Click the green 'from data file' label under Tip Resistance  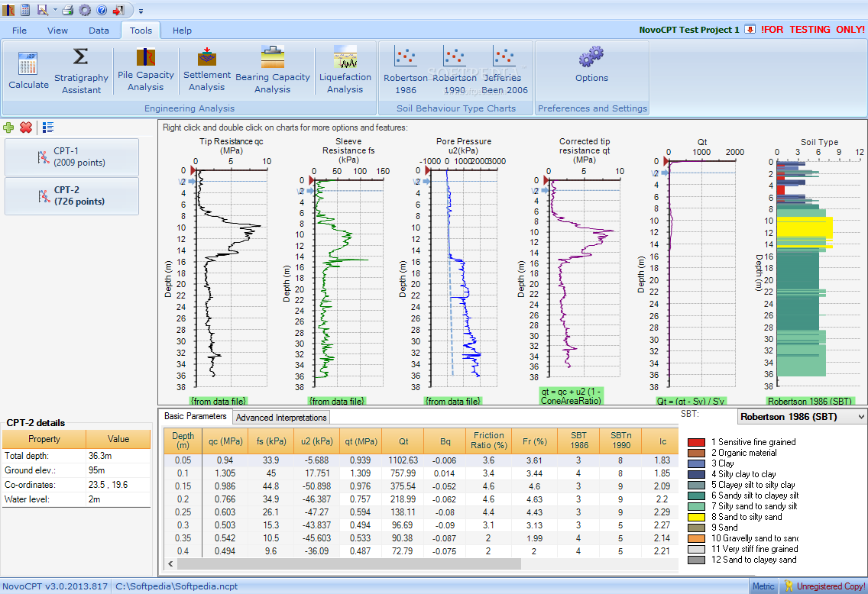(x=218, y=401)
